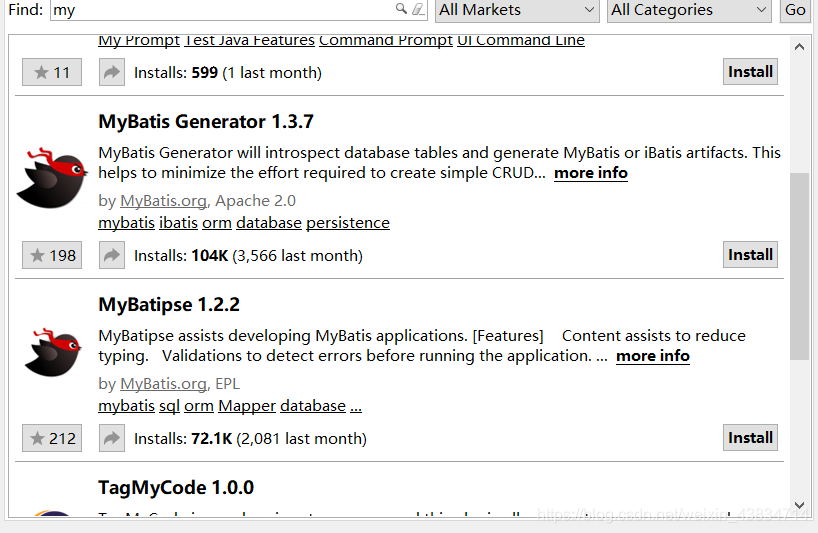The width and height of the screenshot is (818, 533).
Task: Install MyBatipse 1.2.2
Action: pyautogui.click(x=750, y=438)
